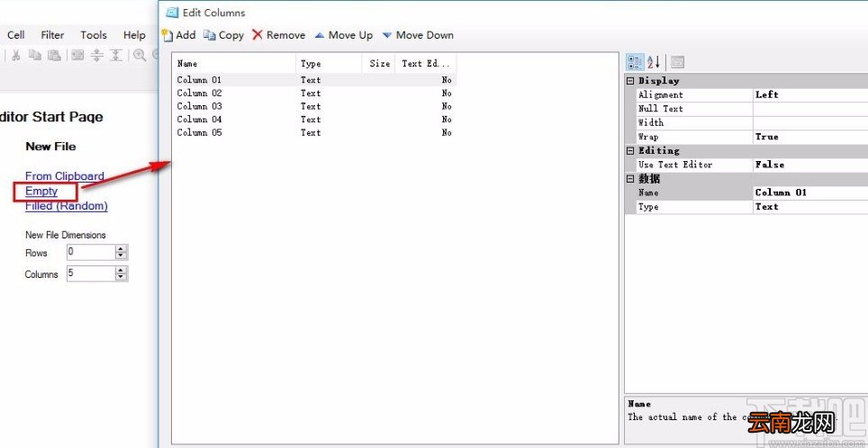The width and height of the screenshot is (868, 448).
Task: Decrease the Columns value with down arrow
Action: [122, 277]
